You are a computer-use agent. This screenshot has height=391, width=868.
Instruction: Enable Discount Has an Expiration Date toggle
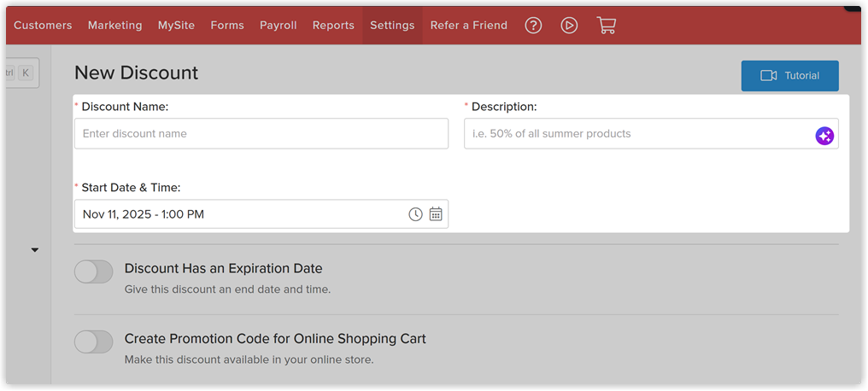point(94,272)
